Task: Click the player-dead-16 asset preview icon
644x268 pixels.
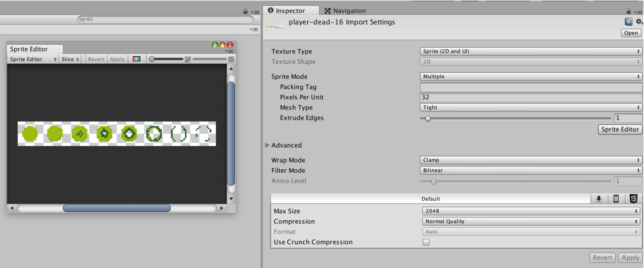Action: click(275, 27)
